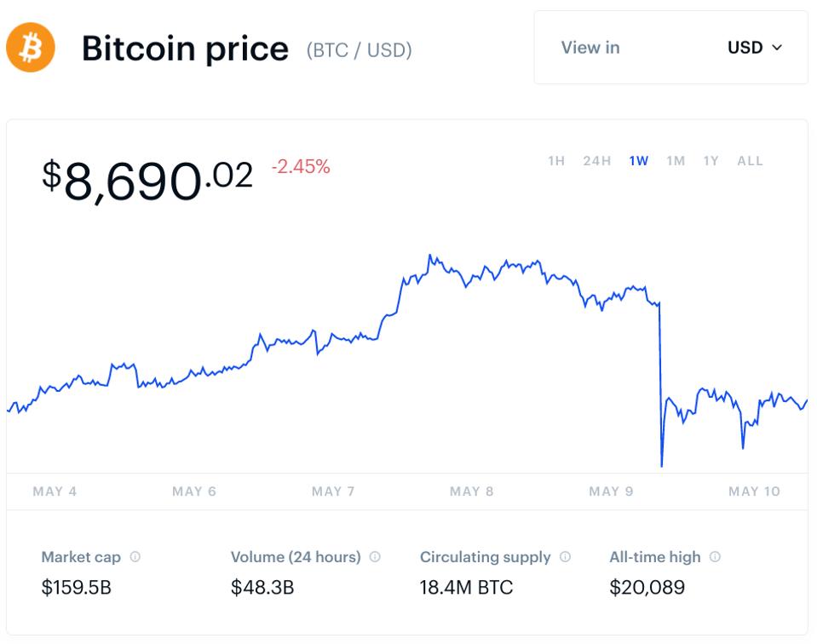Image resolution: width=817 pixels, height=644 pixels.
Task: Click info icon beside Circulating supply
Action: [x=565, y=557]
